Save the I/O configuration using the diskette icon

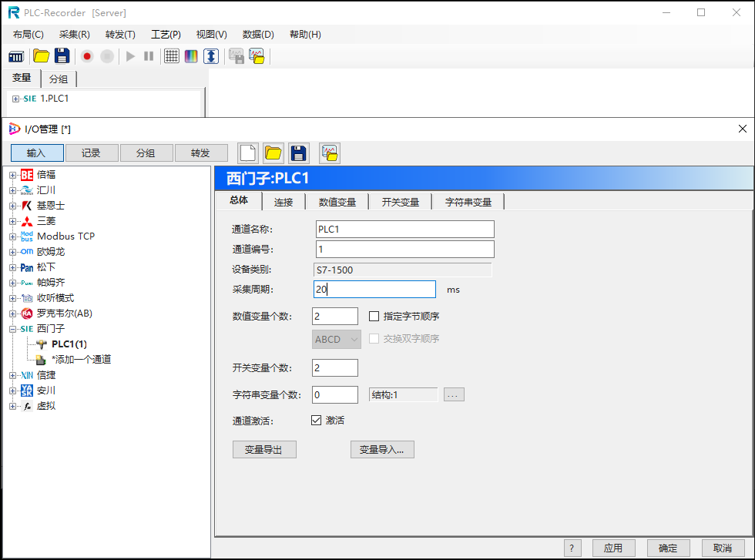[298, 153]
